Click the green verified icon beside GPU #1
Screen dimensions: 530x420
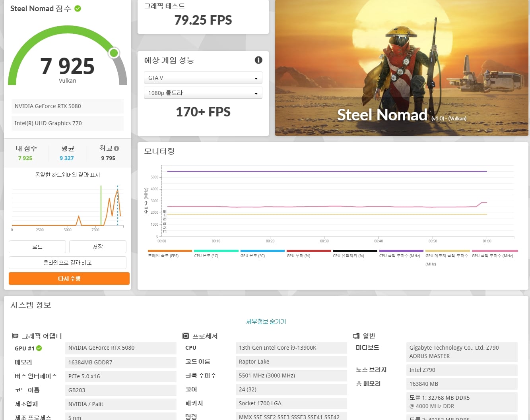[x=39, y=348]
